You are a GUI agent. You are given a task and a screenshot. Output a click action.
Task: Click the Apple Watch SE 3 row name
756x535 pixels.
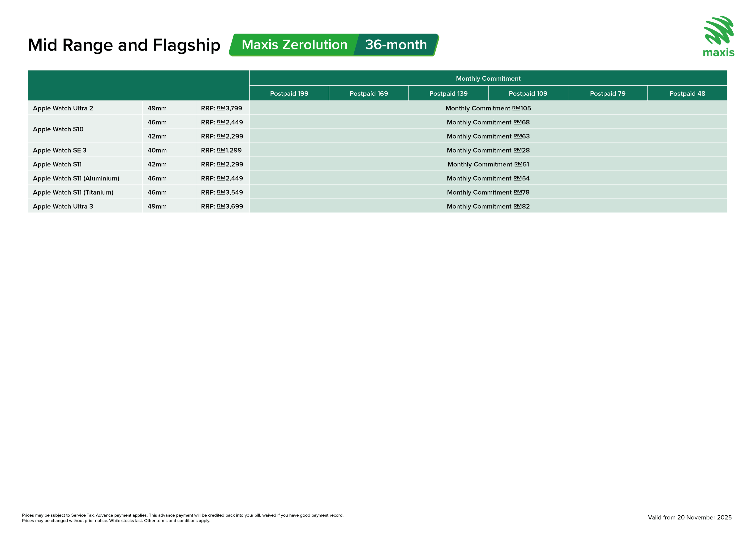pyautogui.click(x=60, y=150)
